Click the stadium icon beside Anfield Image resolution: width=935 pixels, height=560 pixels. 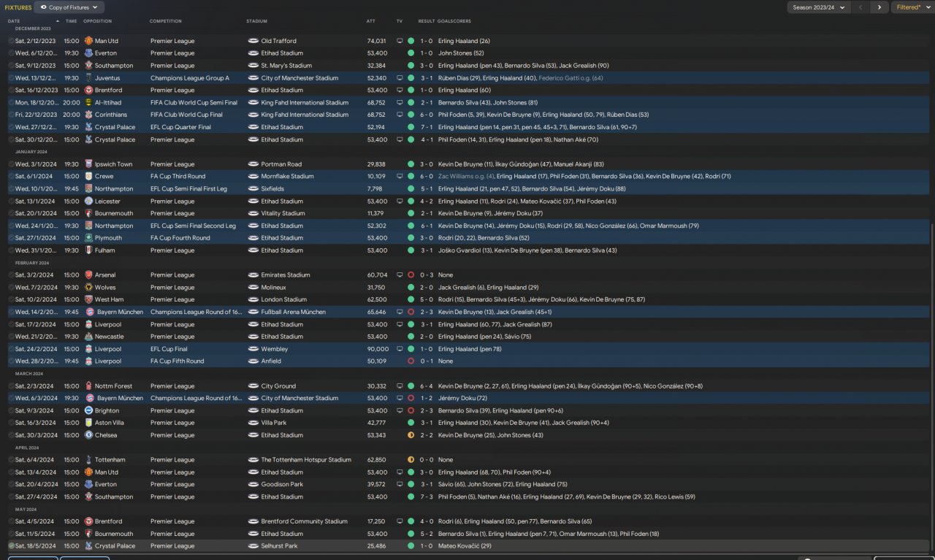[253, 361]
